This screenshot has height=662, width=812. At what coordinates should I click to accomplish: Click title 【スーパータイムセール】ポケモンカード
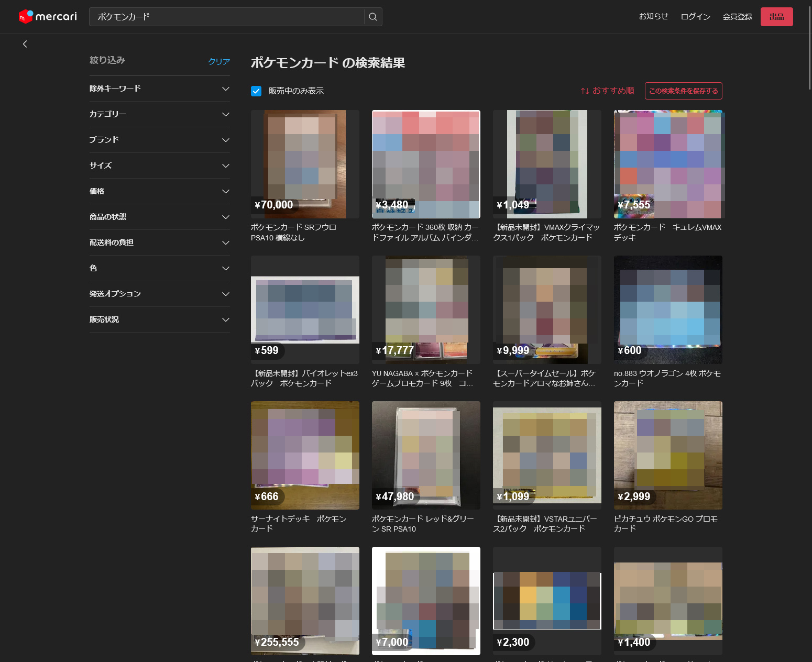pos(545,378)
